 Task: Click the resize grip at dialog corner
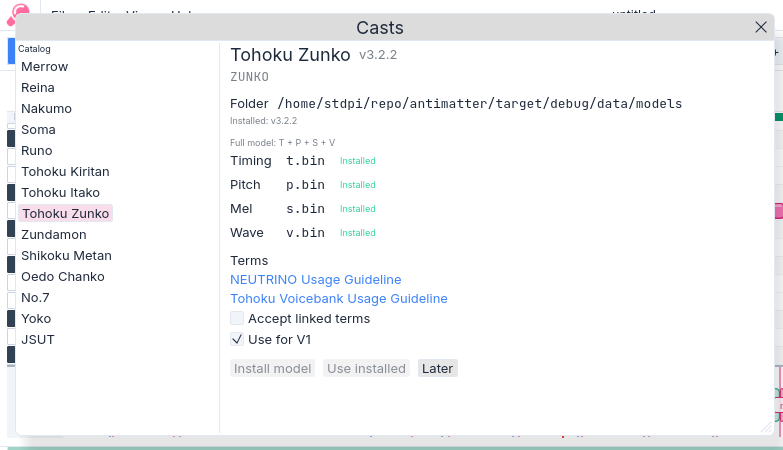tap(767, 427)
